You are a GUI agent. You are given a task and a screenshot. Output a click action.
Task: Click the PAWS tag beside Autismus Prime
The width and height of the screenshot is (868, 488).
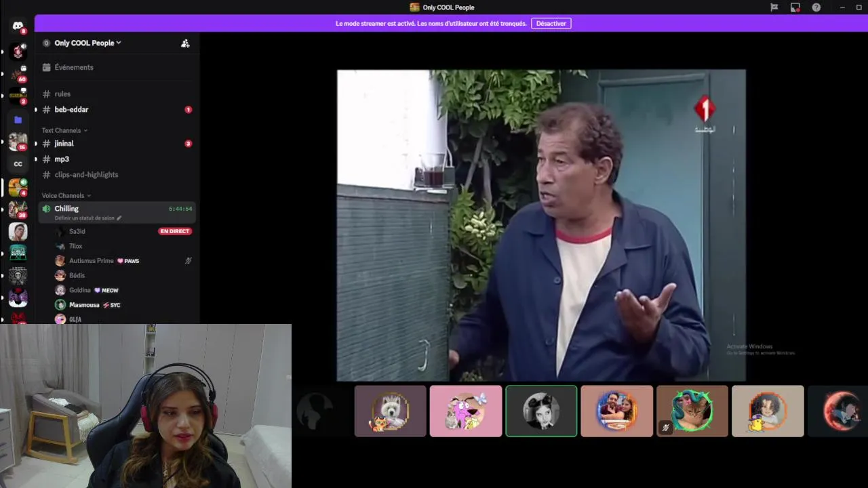pyautogui.click(x=128, y=261)
